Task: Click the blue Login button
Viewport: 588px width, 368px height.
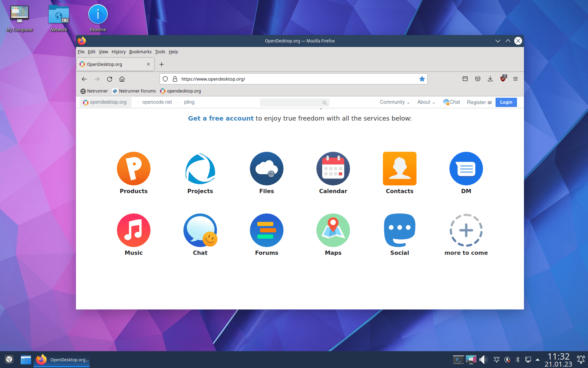Action: pyautogui.click(x=506, y=102)
